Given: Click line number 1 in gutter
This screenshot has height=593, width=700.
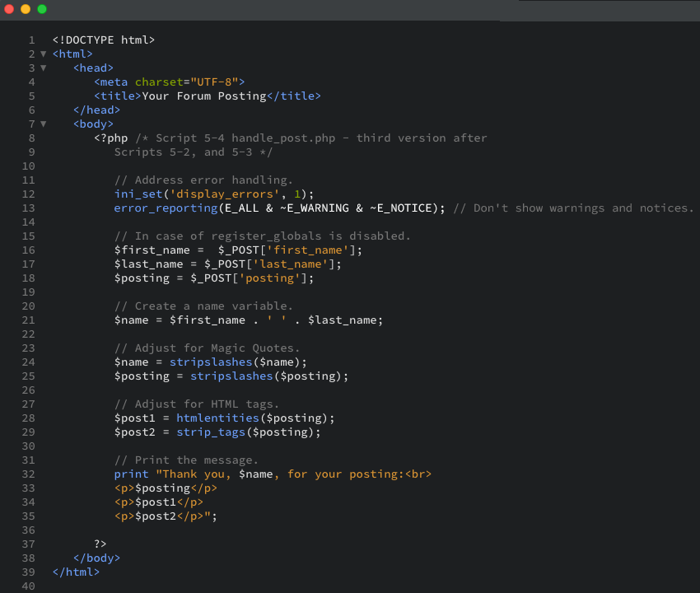Looking at the screenshot, I should tap(31, 40).
